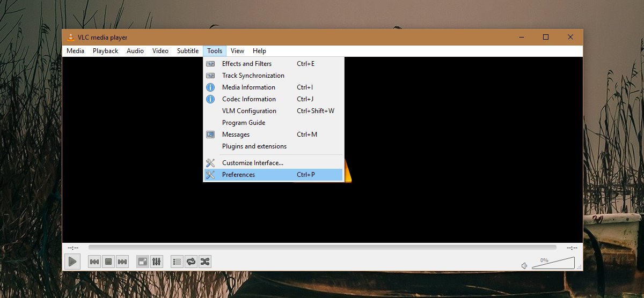644x298 pixels.
Task: Open the Video menu
Action: pyautogui.click(x=160, y=51)
